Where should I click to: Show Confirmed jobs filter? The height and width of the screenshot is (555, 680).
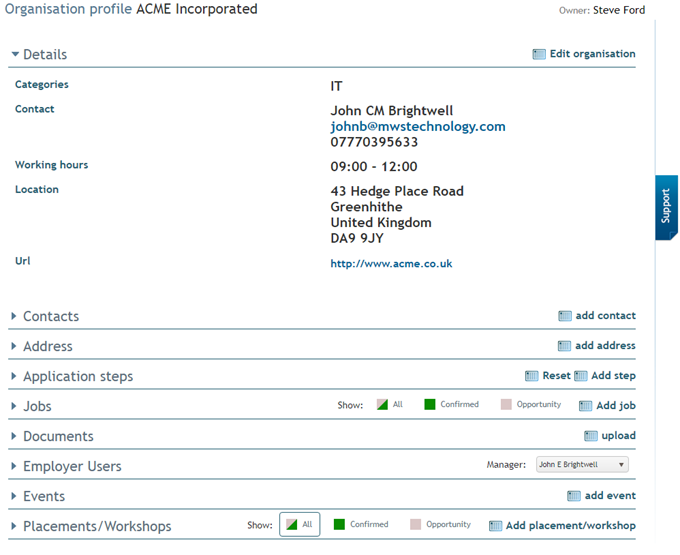pyautogui.click(x=451, y=405)
